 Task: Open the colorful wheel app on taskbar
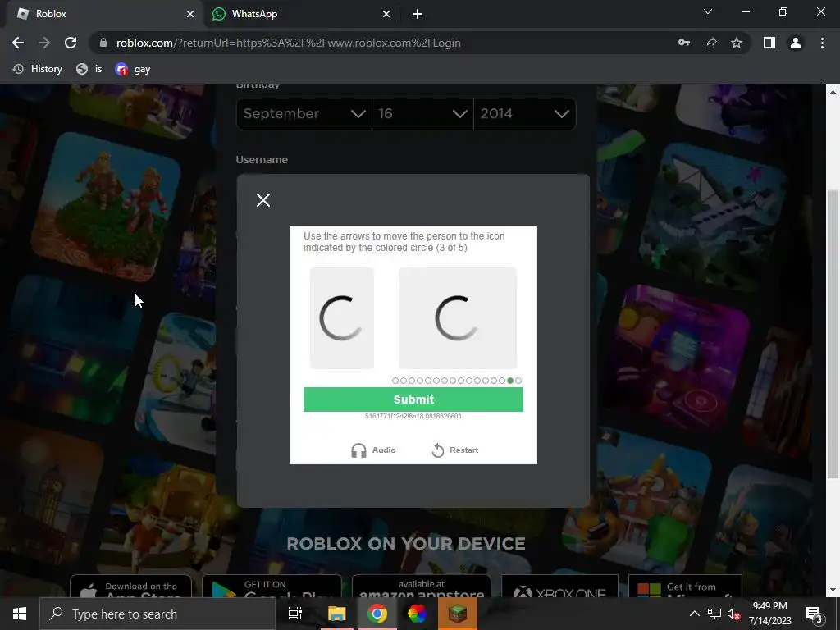pos(417,614)
